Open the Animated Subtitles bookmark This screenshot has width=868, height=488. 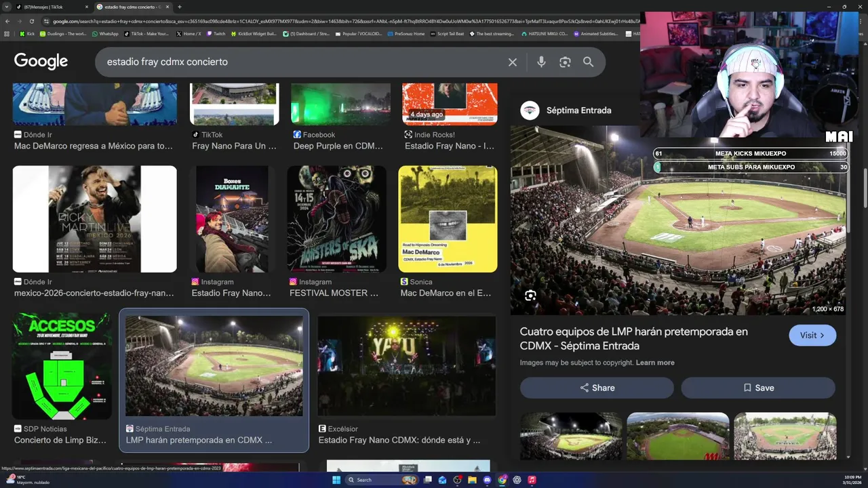coord(595,33)
